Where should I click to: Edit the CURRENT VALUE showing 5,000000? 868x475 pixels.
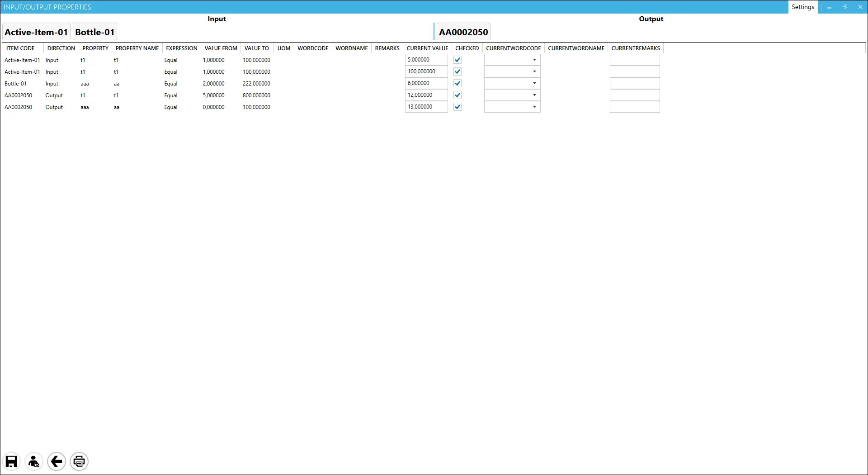tap(425, 59)
